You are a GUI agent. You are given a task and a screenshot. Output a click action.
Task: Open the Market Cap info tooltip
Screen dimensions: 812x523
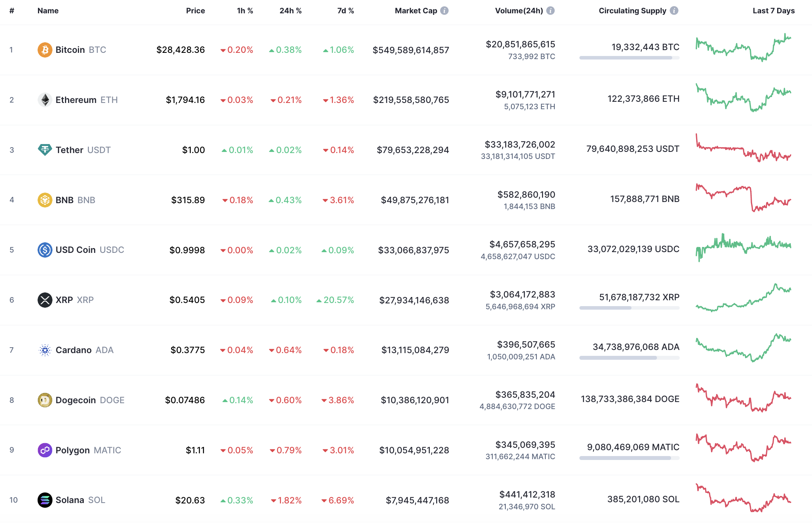444,11
